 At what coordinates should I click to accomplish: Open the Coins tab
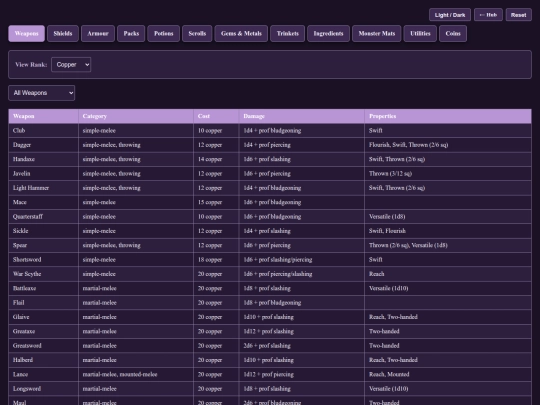point(453,33)
